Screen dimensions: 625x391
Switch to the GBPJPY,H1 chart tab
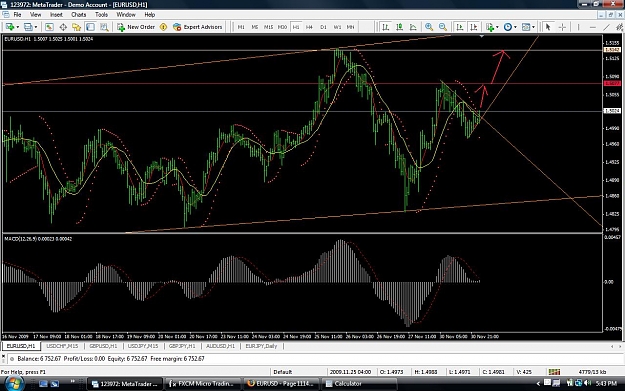coord(182,346)
